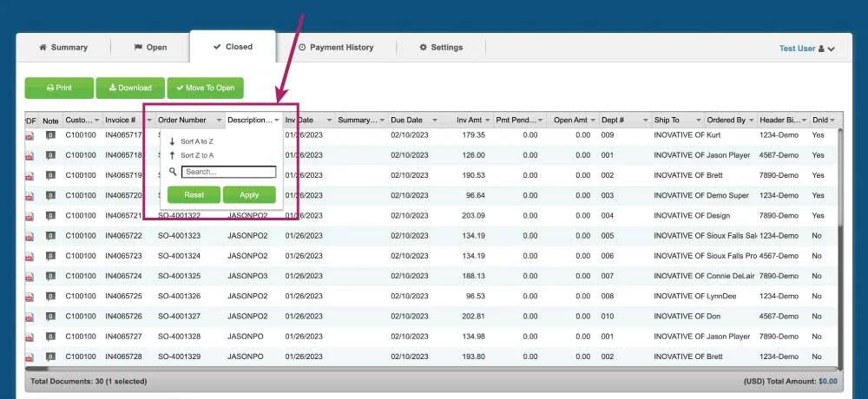868x399 pixels.
Task: Open the Dept # column filter arrow
Action: tap(646, 120)
